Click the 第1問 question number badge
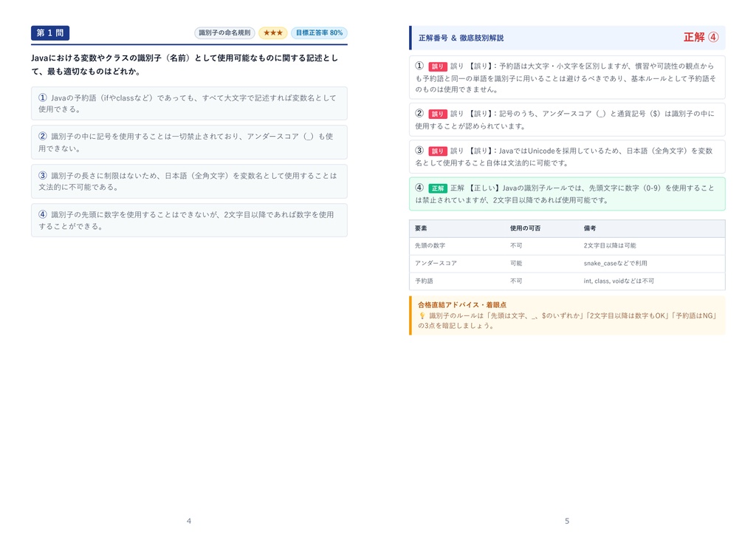Viewport: 756px width, 537px height. pos(50,33)
